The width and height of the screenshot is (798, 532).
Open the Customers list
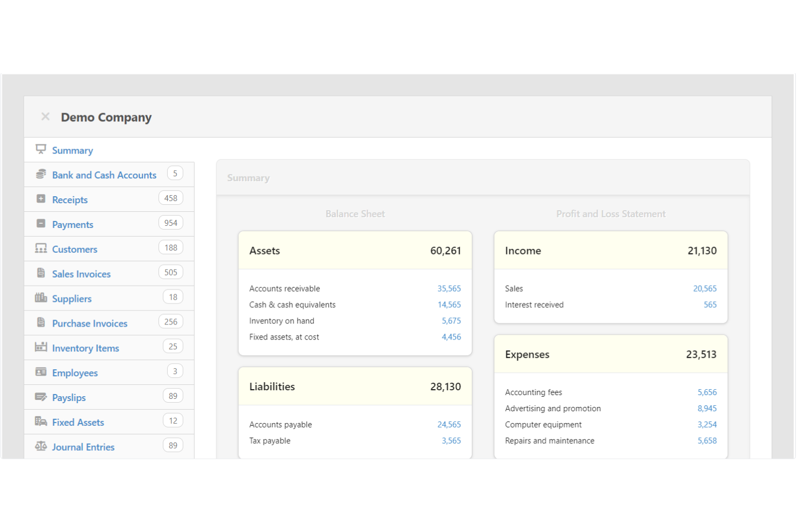74,250
